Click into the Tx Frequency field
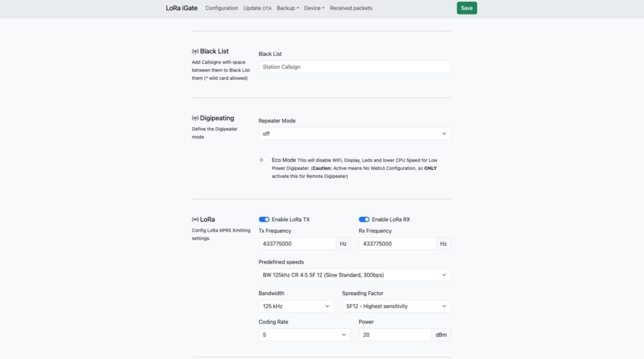This screenshot has height=359, width=644. (297, 244)
